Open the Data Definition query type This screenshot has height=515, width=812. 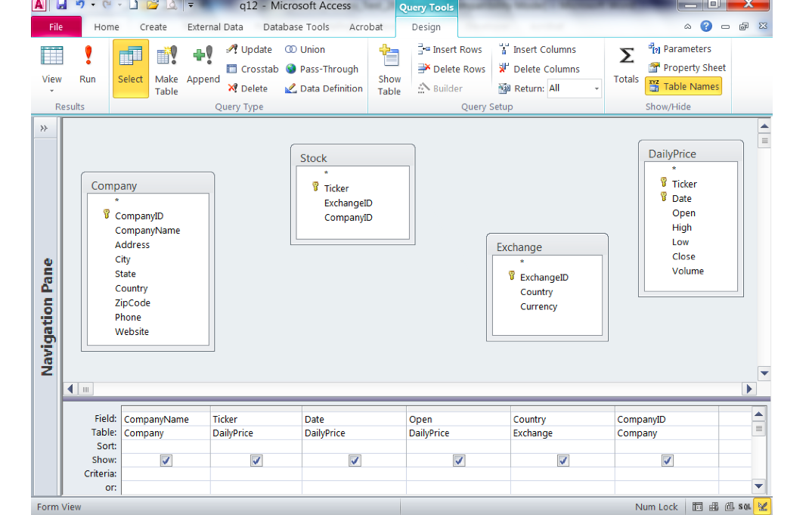[x=324, y=88]
